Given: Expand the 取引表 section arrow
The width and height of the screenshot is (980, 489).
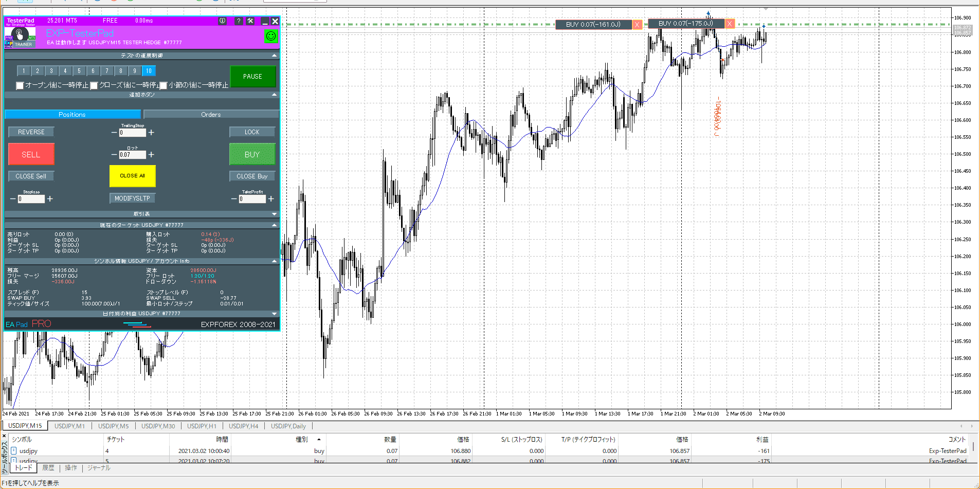Looking at the screenshot, I should pyautogui.click(x=274, y=214).
